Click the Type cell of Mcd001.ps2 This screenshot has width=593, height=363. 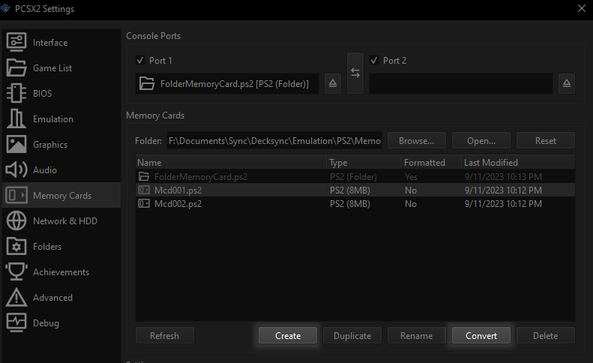pos(350,190)
